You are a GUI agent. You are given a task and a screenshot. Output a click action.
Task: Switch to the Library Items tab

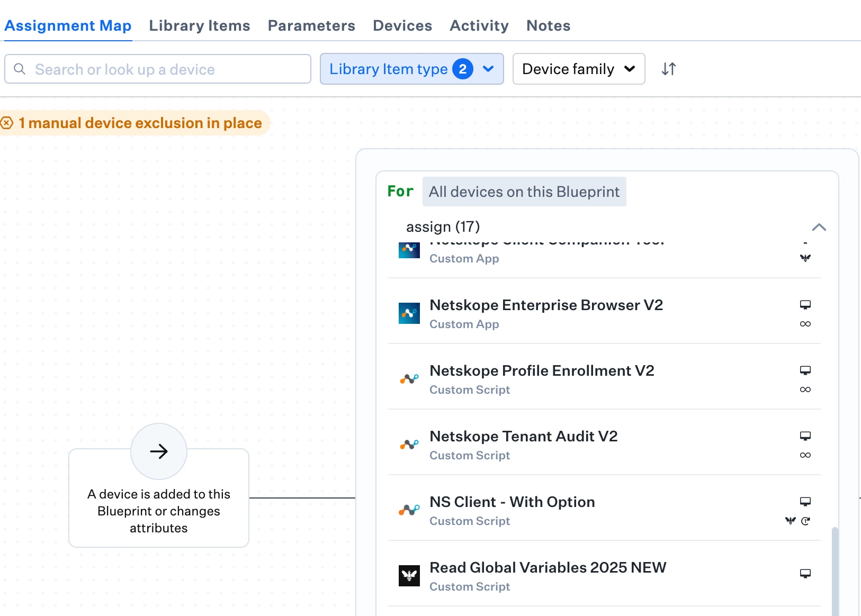[x=199, y=25]
